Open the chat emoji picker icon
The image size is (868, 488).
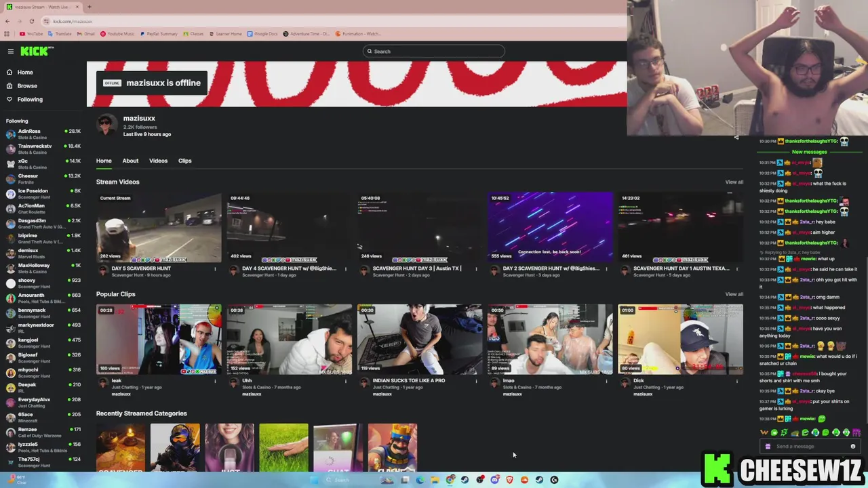click(853, 446)
